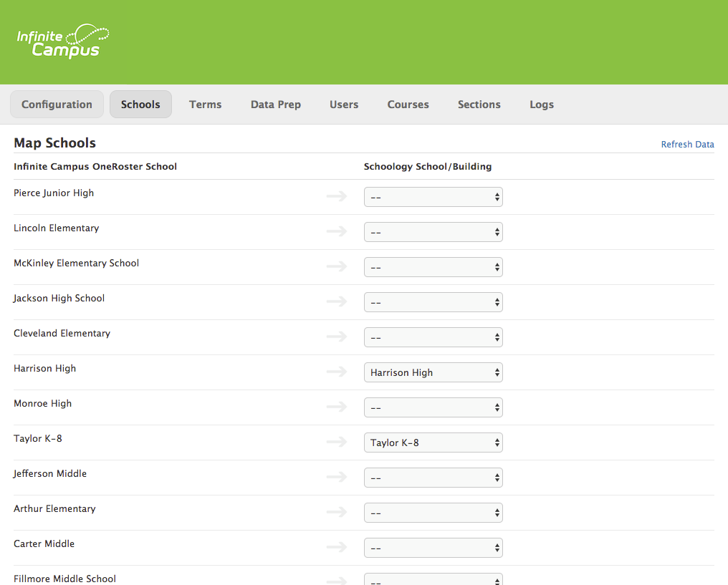
Task: Click the Jefferson Middle school name
Action: pyautogui.click(x=50, y=473)
